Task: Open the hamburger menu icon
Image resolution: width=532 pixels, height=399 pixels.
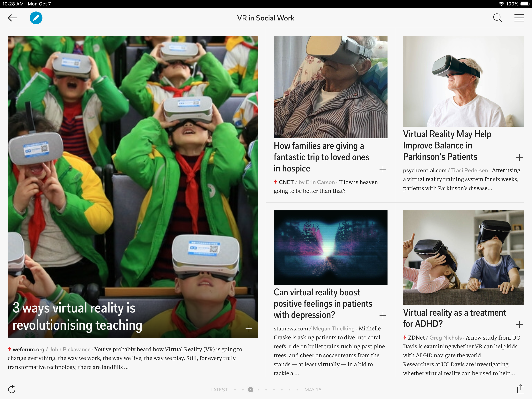Action: 519,18
